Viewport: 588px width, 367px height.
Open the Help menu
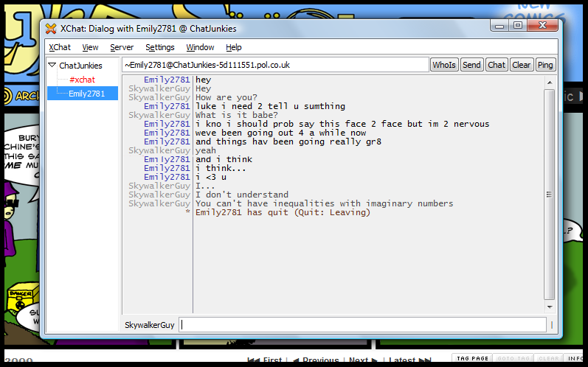(234, 47)
